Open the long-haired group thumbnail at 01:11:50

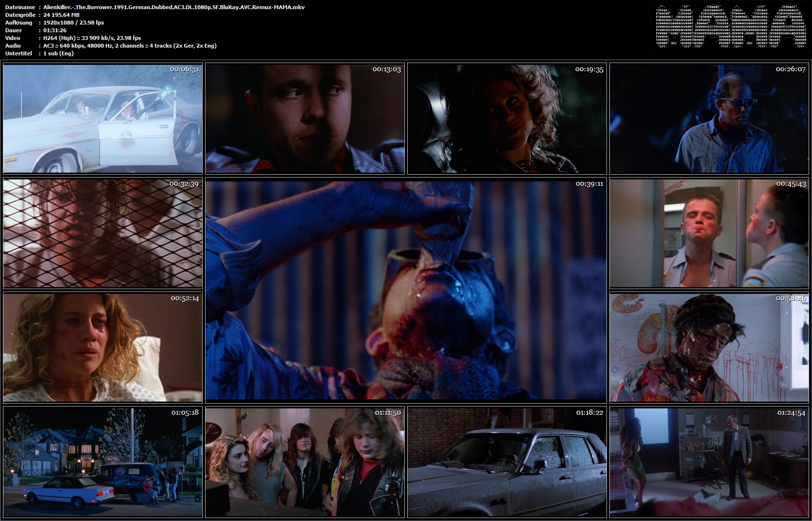pos(305,462)
